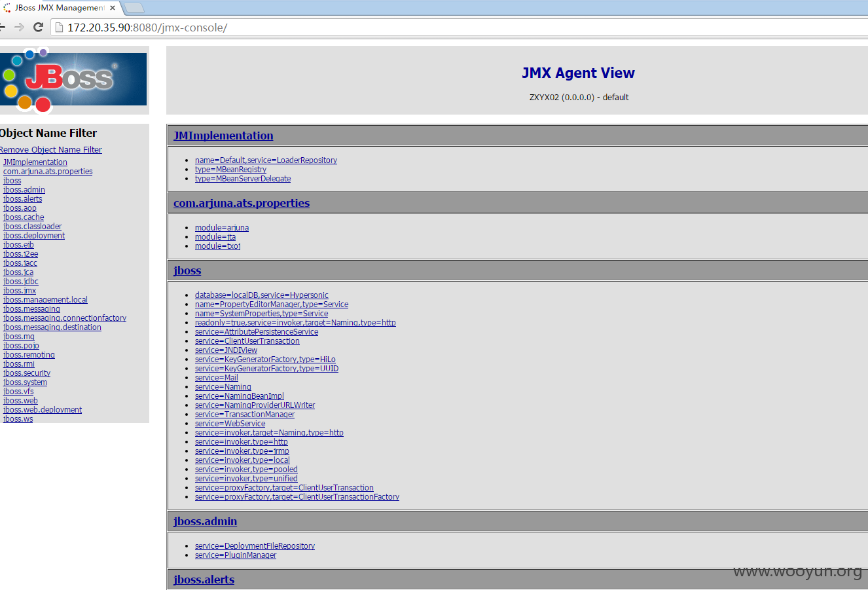This screenshot has width=868, height=590.
Task: Open service=Mail MBean
Action: (x=217, y=378)
